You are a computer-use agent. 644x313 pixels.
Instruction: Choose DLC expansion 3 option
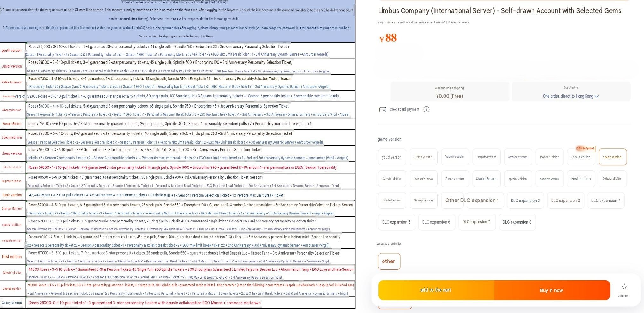566,201
